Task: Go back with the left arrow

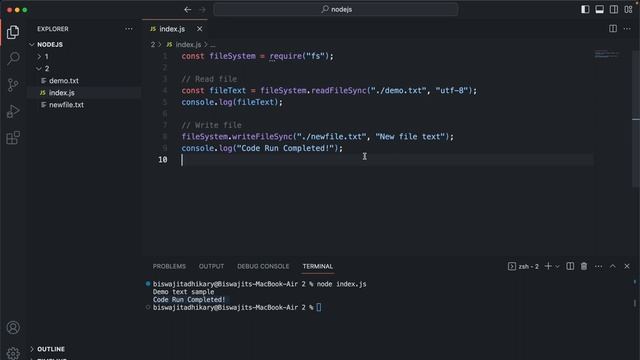Action: [x=187, y=9]
